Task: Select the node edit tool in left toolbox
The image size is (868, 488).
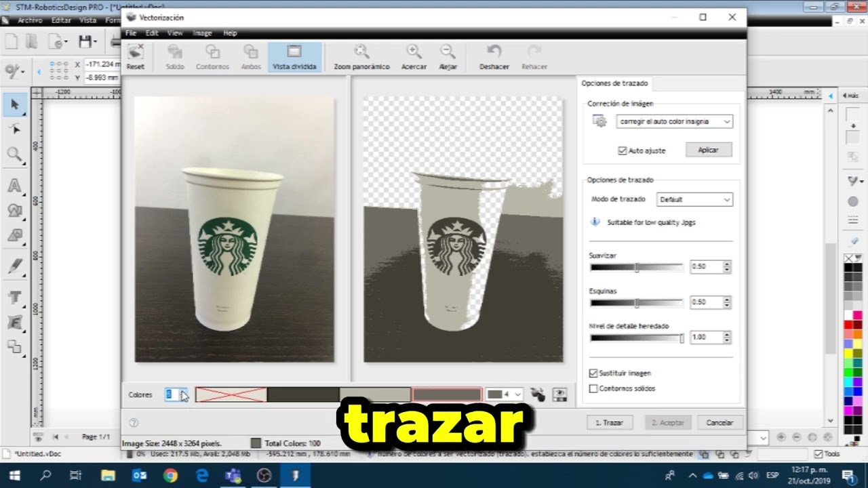Action: click(14, 129)
